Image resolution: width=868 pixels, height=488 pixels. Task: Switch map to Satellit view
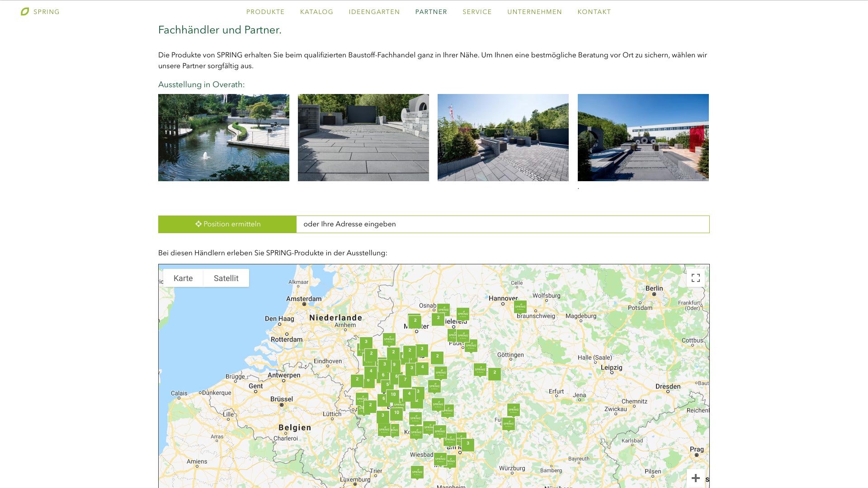tap(226, 278)
